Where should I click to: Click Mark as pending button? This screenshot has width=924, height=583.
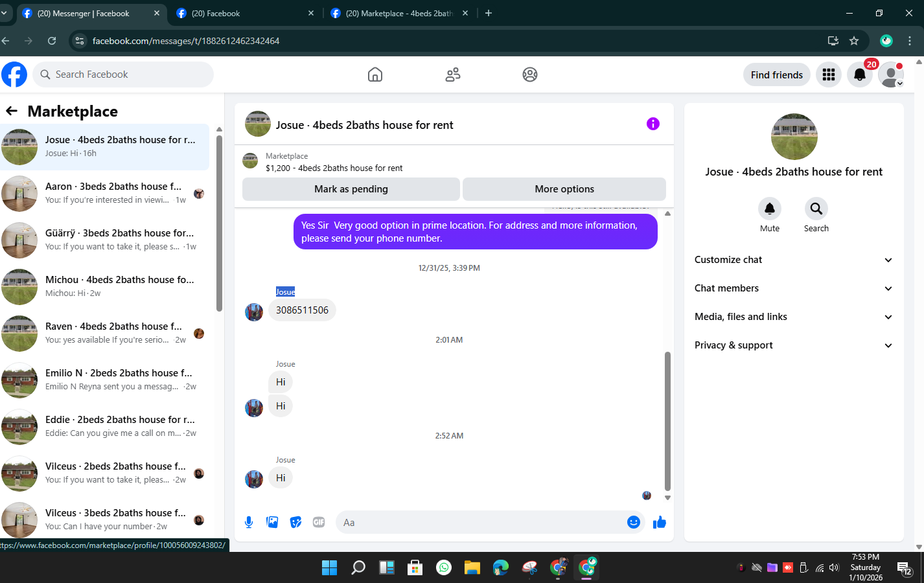pos(351,189)
